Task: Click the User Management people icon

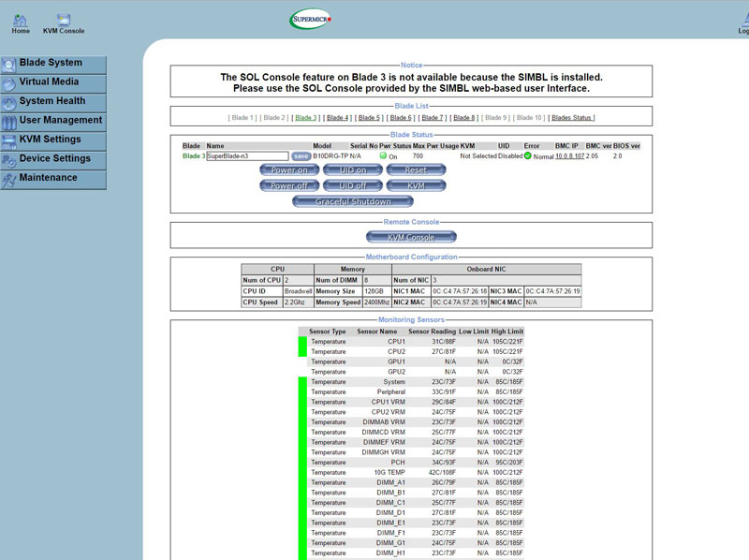Action: click(x=9, y=121)
